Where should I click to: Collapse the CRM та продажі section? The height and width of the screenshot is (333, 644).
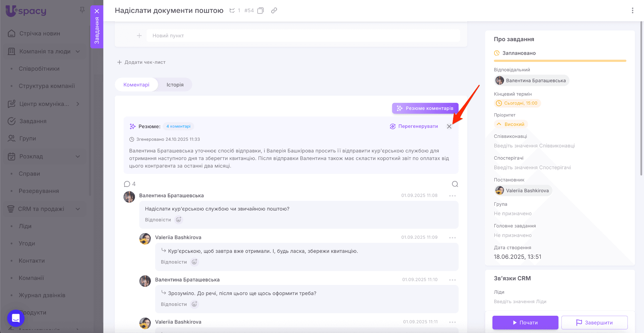point(78,209)
